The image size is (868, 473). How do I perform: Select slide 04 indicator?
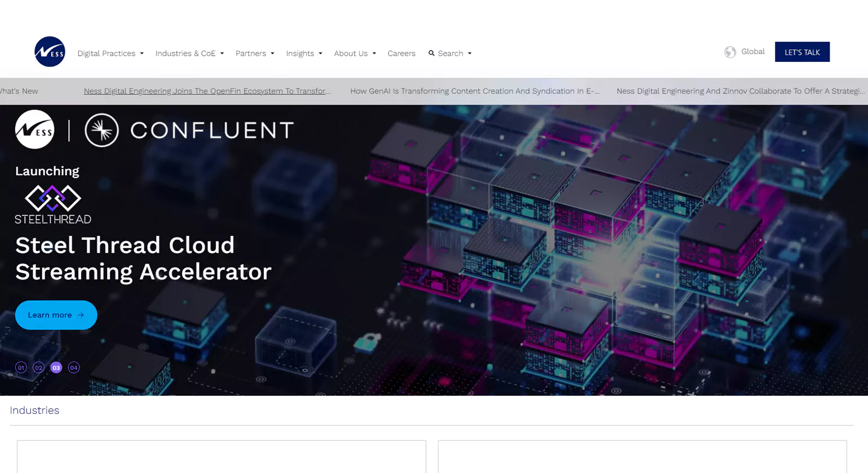point(74,368)
